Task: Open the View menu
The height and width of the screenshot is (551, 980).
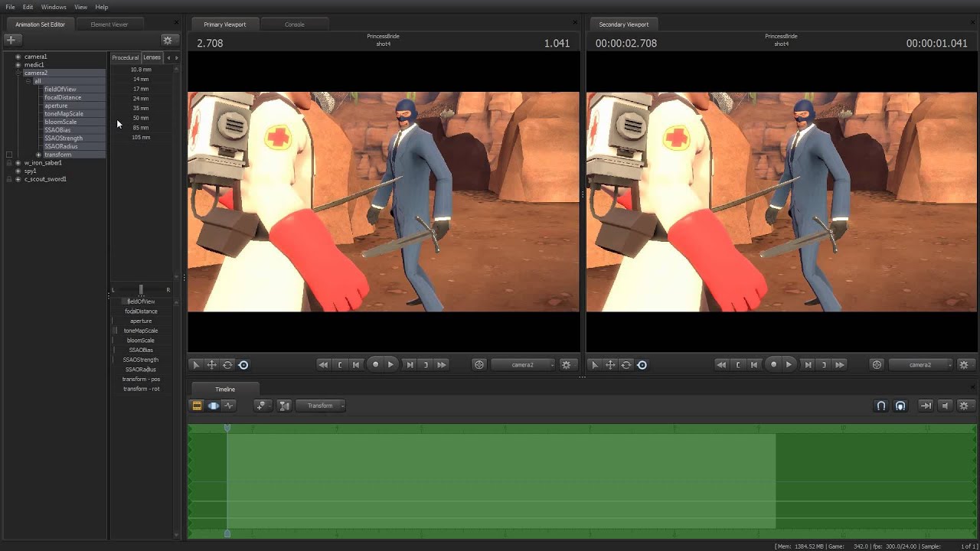Action: (80, 7)
